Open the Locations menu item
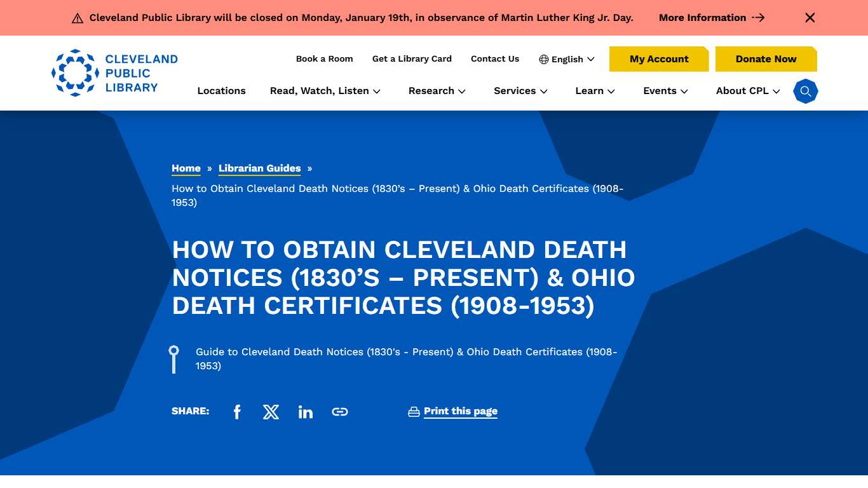This screenshot has height=488, width=868. pyautogui.click(x=221, y=91)
